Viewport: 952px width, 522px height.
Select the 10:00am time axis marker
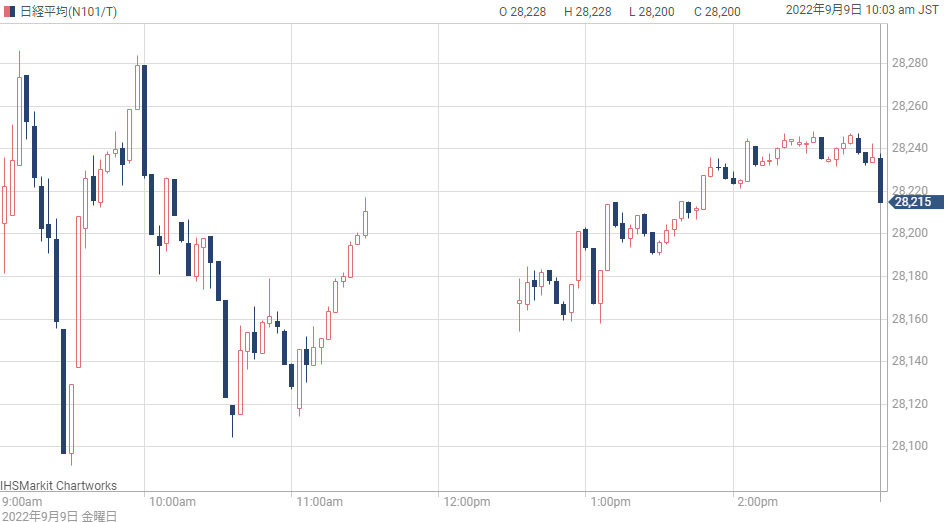[171, 501]
